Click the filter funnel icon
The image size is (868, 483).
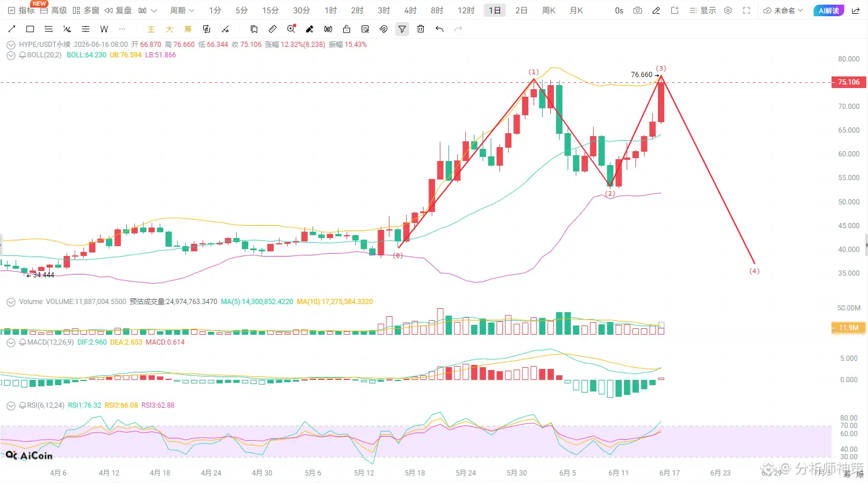pos(402,29)
